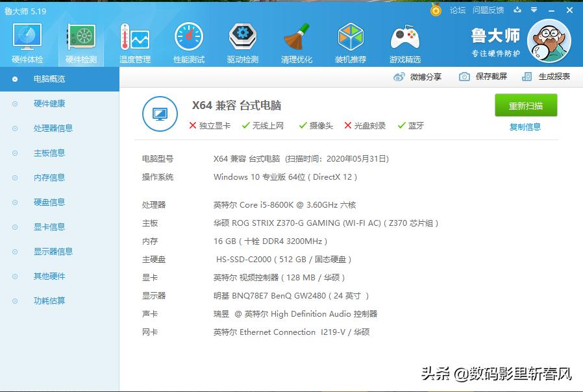Open the 论坛 forum menu item

pyautogui.click(x=456, y=10)
